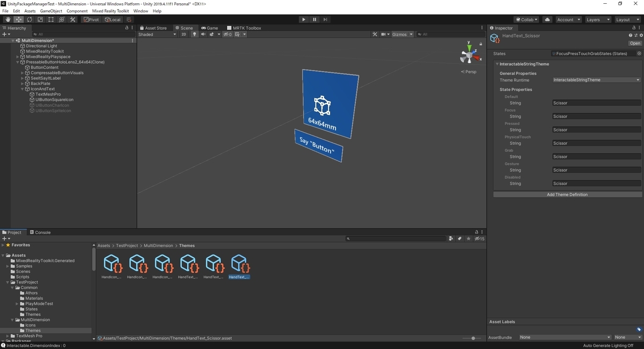Switch to the MRTK Toolbox tab

(x=244, y=28)
